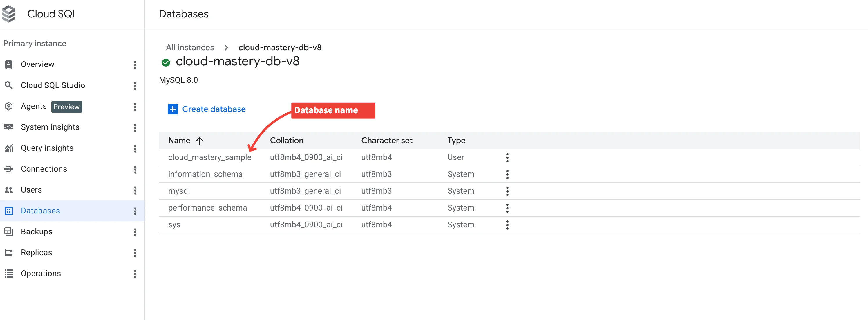Click the Cloud SQL Studio magnifier icon
Viewport: 868px width, 320px height.
point(9,85)
